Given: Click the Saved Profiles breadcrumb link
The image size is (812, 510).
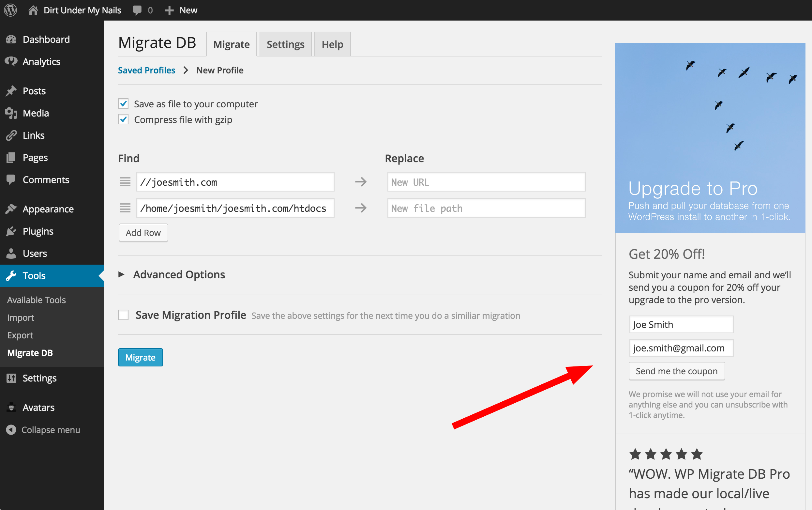Looking at the screenshot, I should [147, 70].
